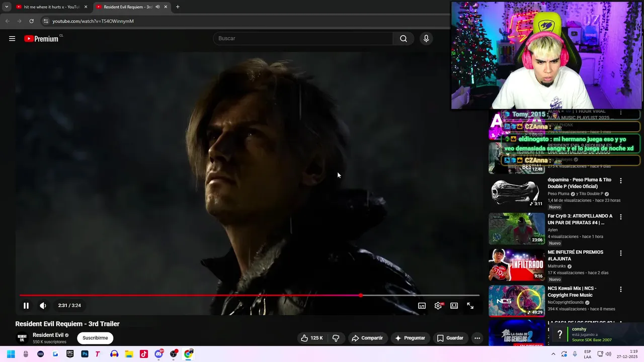The height and width of the screenshot is (362, 644).
Task: Open system volume speaker icon
Action: point(608,354)
